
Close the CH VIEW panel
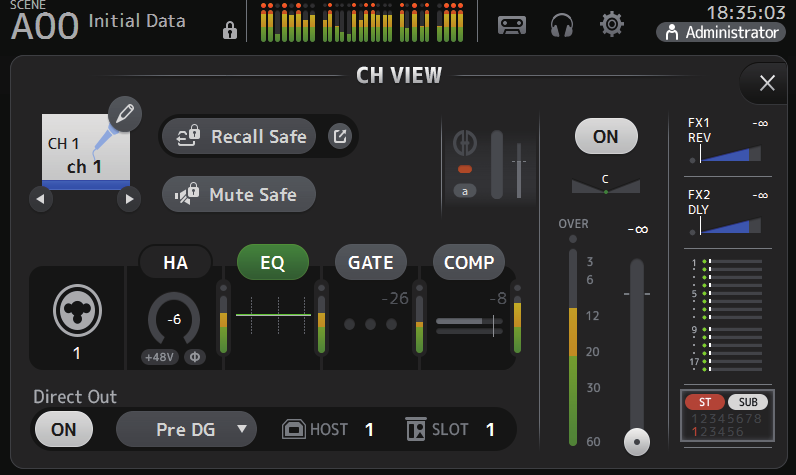click(x=767, y=83)
